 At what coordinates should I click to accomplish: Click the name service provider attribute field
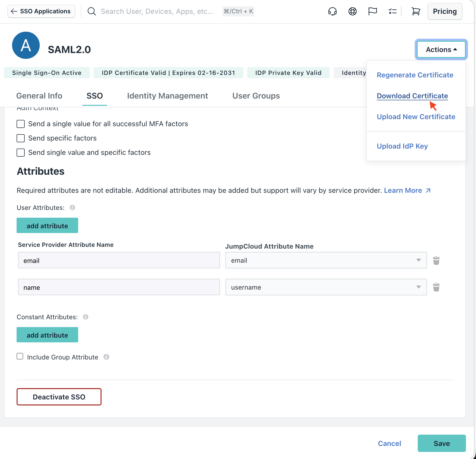pyautogui.click(x=119, y=287)
